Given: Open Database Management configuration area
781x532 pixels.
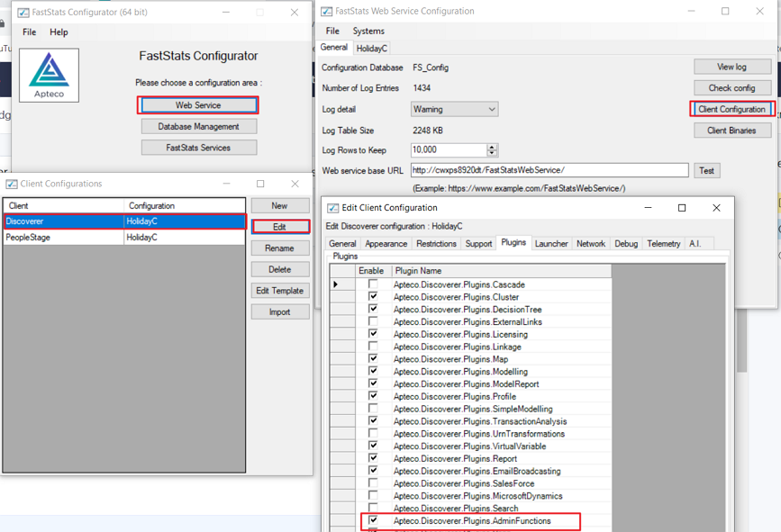Looking at the screenshot, I should (199, 126).
